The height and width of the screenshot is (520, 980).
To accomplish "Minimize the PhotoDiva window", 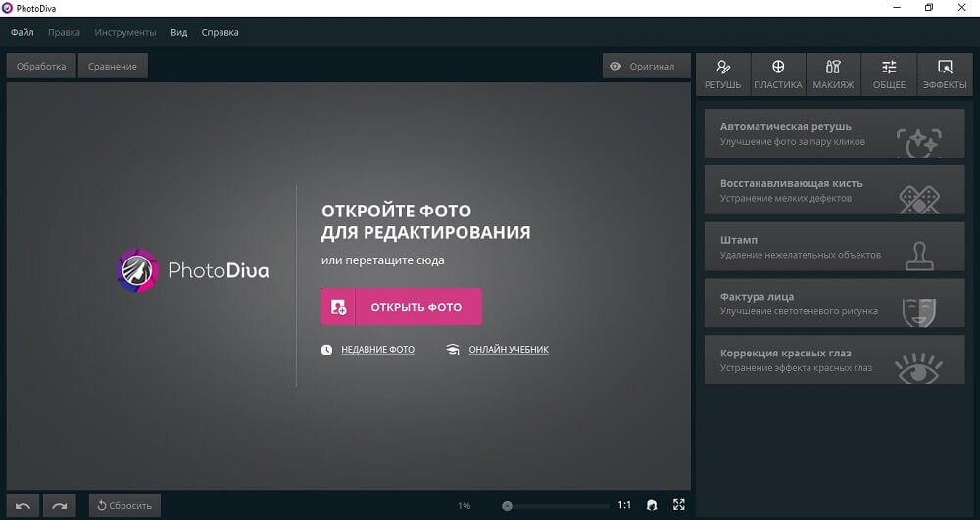I will (898, 8).
